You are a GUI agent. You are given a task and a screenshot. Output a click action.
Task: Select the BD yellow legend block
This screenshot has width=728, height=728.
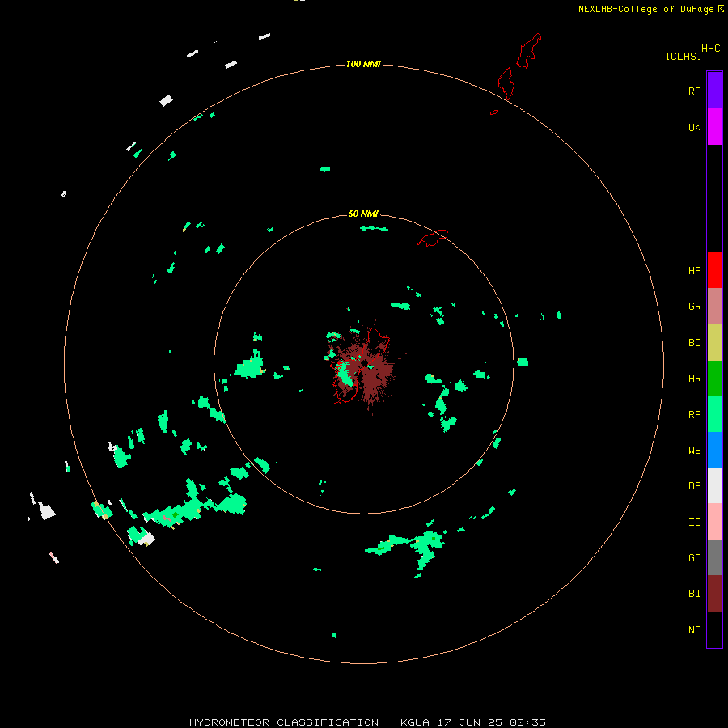pos(714,343)
